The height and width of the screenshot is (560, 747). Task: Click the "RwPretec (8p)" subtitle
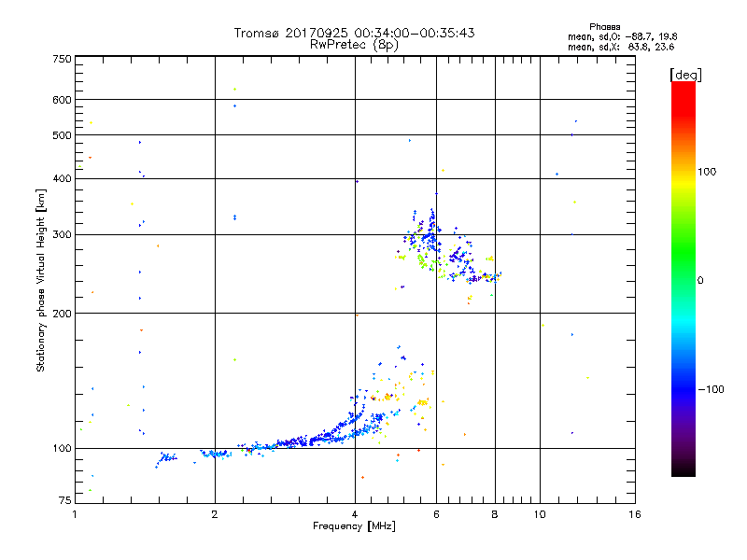pyautogui.click(x=354, y=45)
